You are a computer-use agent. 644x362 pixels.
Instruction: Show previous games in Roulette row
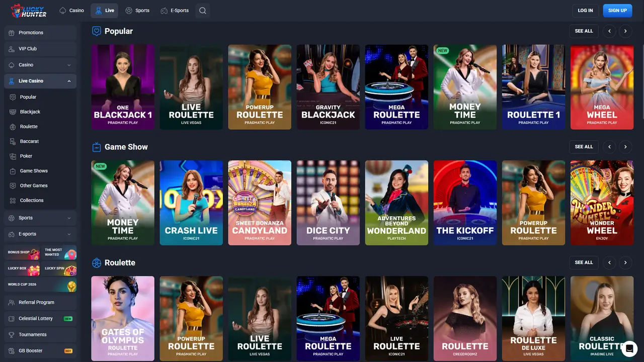pyautogui.click(x=609, y=262)
